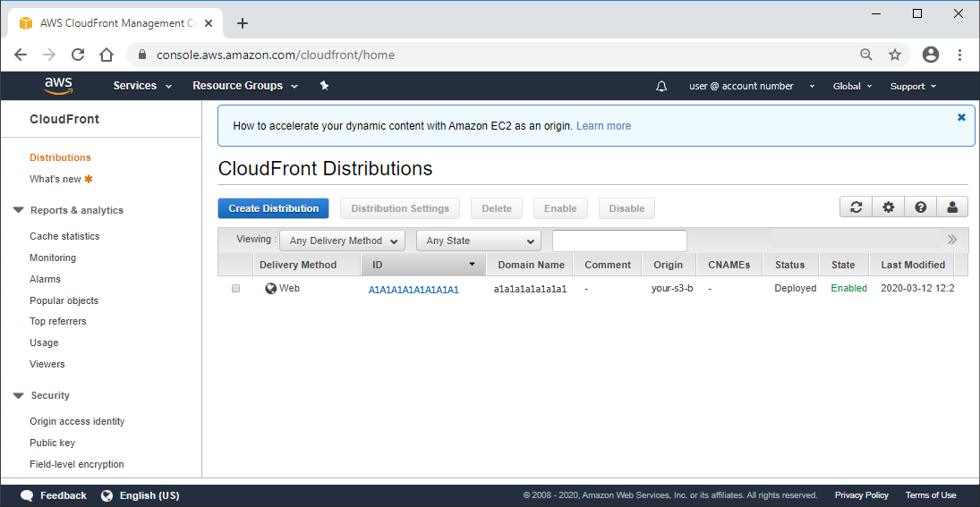This screenshot has width=980, height=507.
Task: Open Public key page
Action: pos(52,443)
